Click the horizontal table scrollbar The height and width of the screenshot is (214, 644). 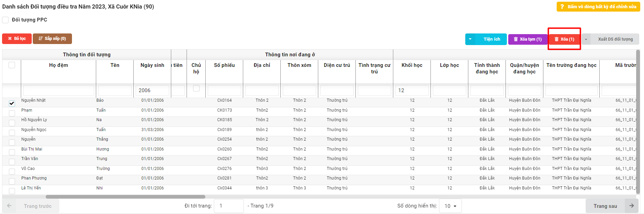(126, 197)
